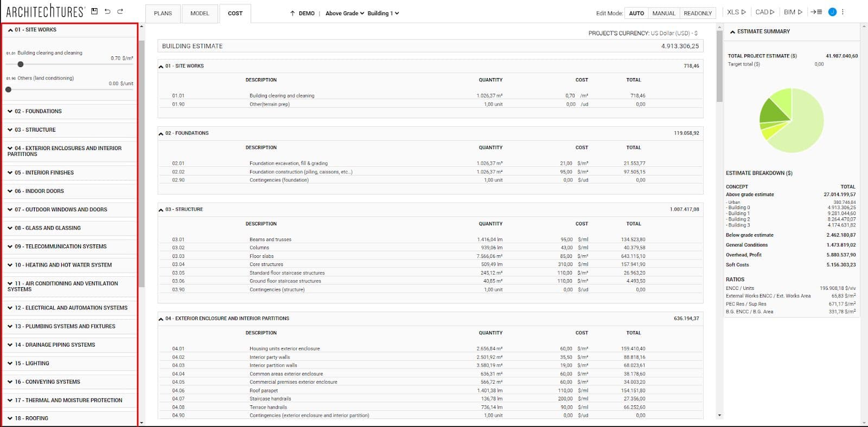The image size is (868, 427).
Task: Undo the last action
Action: [107, 11]
